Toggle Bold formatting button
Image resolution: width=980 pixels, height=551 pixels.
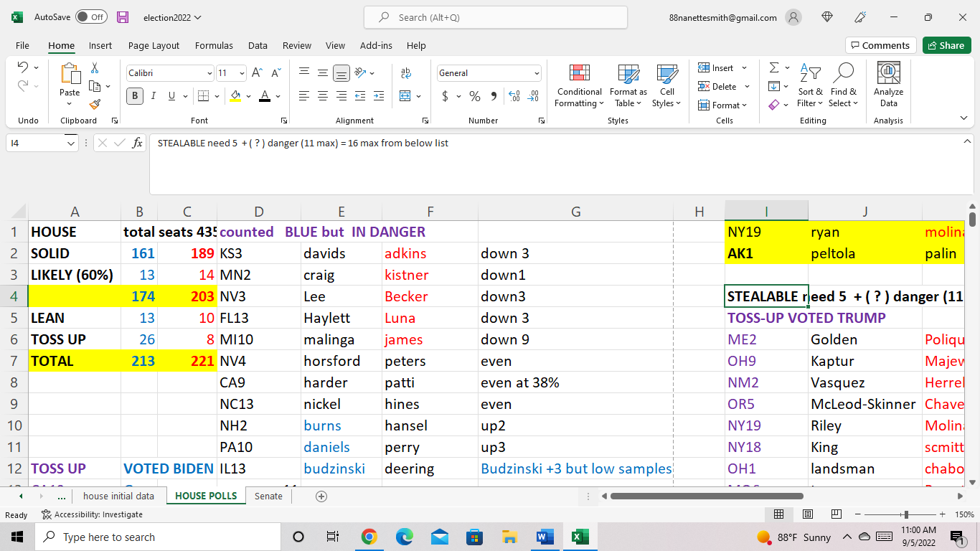click(x=134, y=96)
